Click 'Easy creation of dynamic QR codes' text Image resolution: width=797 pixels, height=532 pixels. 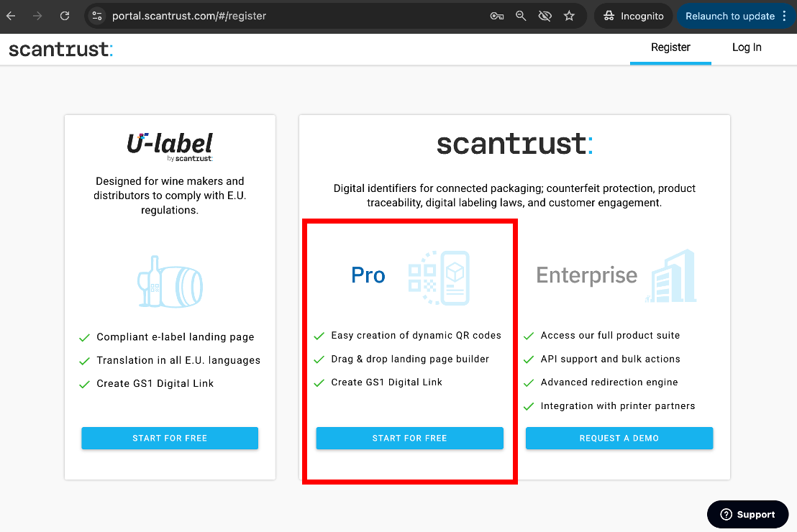(x=416, y=335)
